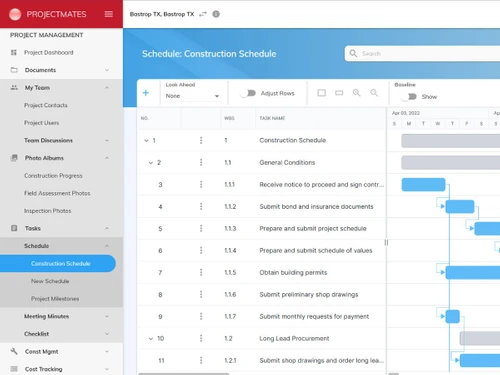Screen dimensions: 500x375
Task: Open Project Contacts under My Team
Action: click(46, 105)
